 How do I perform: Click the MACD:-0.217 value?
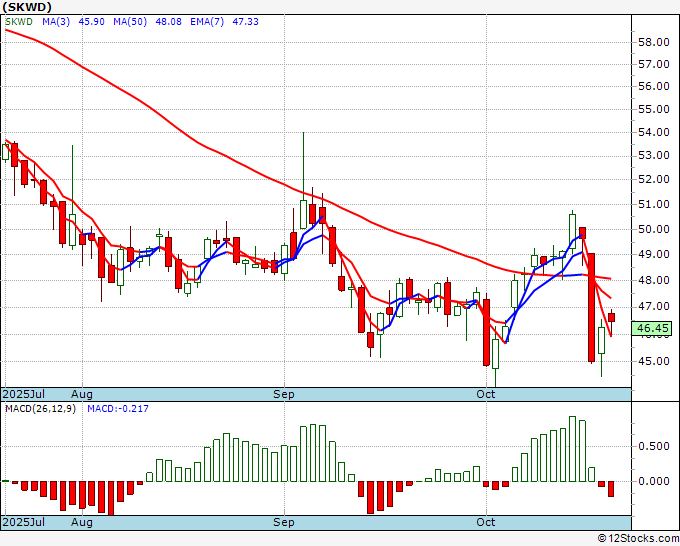click(118, 409)
